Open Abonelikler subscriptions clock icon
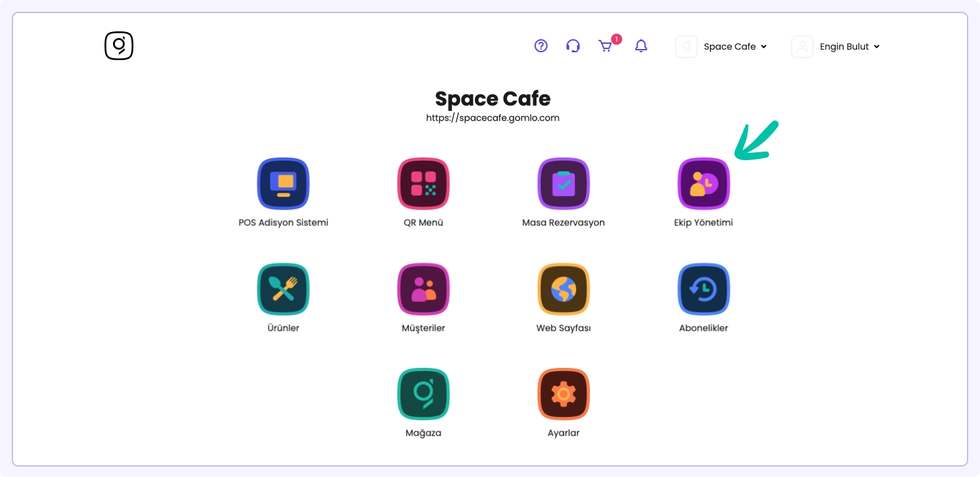980x477 pixels. click(704, 289)
